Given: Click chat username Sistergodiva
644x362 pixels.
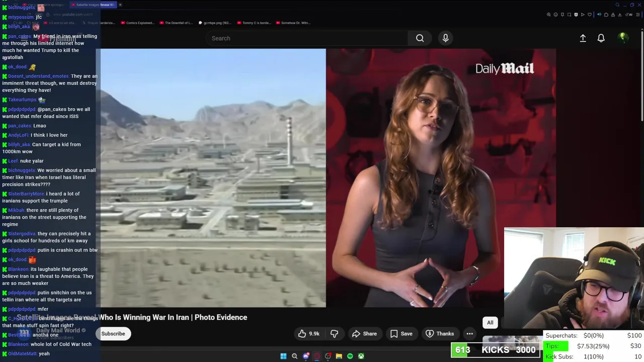Looking at the screenshot, I should (x=22, y=234).
